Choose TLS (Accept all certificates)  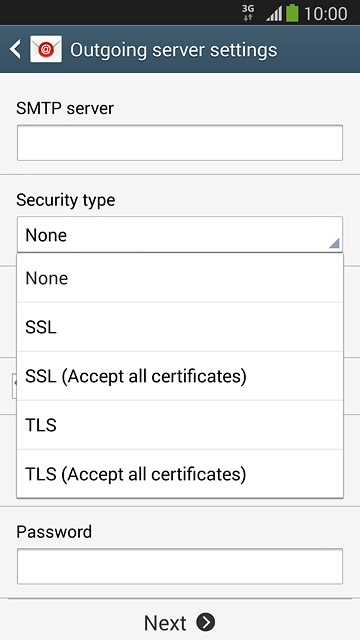(x=180, y=474)
